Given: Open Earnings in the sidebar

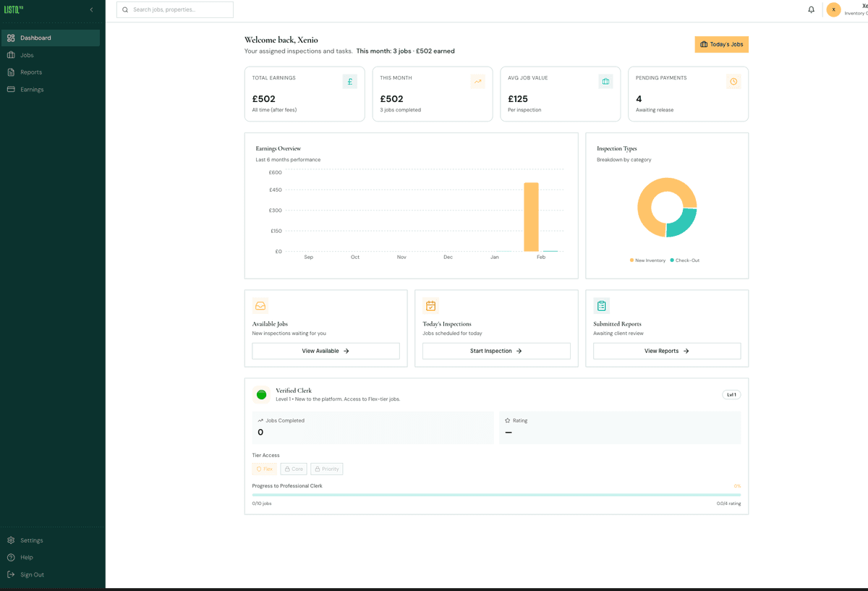Looking at the screenshot, I should [51, 90].
